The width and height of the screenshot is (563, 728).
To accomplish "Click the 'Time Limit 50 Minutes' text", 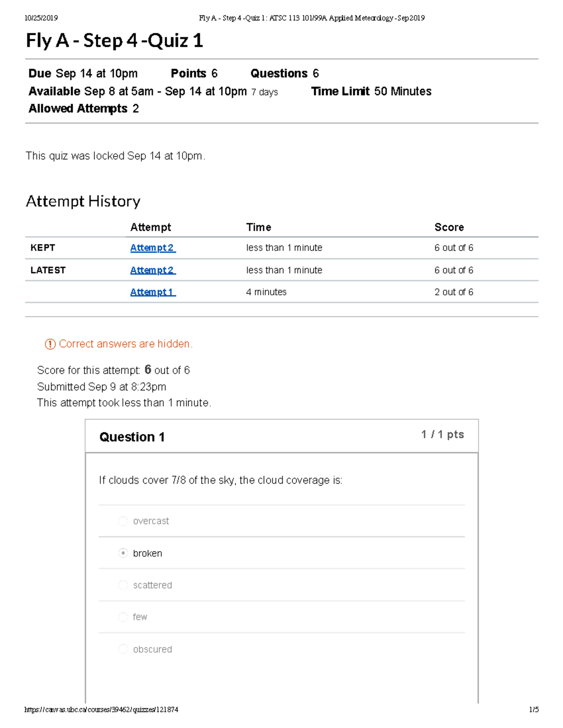I will pos(371,91).
